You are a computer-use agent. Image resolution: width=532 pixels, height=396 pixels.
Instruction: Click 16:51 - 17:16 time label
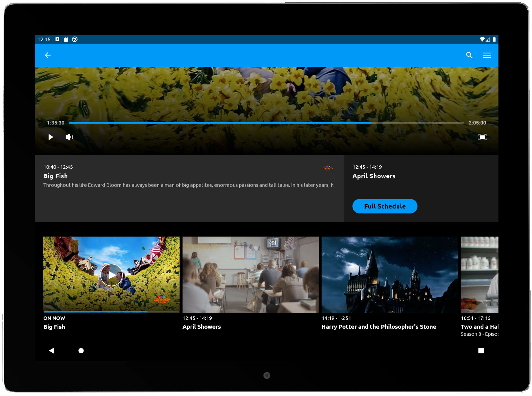point(476,318)
